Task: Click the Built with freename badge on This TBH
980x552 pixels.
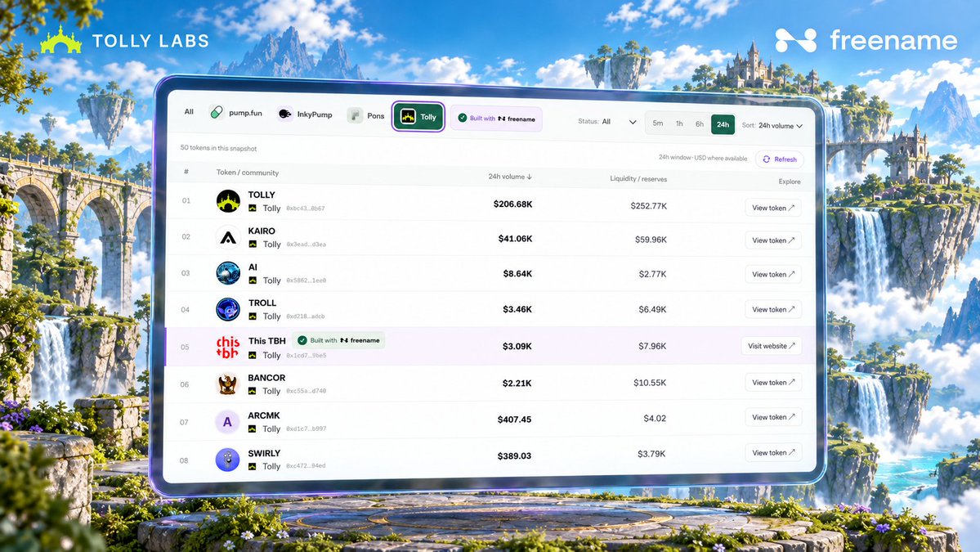Action: coord(338,341)
